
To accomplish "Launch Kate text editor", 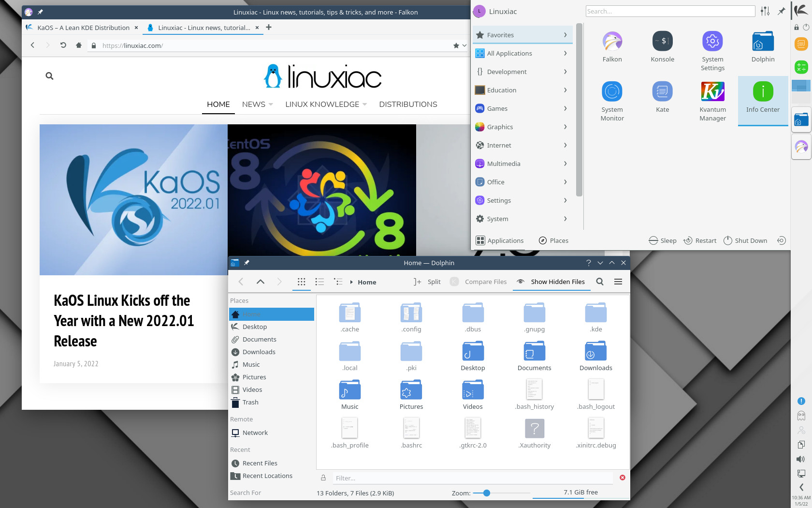I will (x=662, y=97).
